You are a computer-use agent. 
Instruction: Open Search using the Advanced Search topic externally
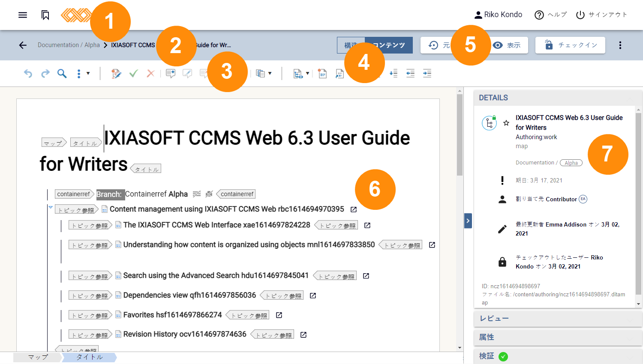tap(366, 276)
